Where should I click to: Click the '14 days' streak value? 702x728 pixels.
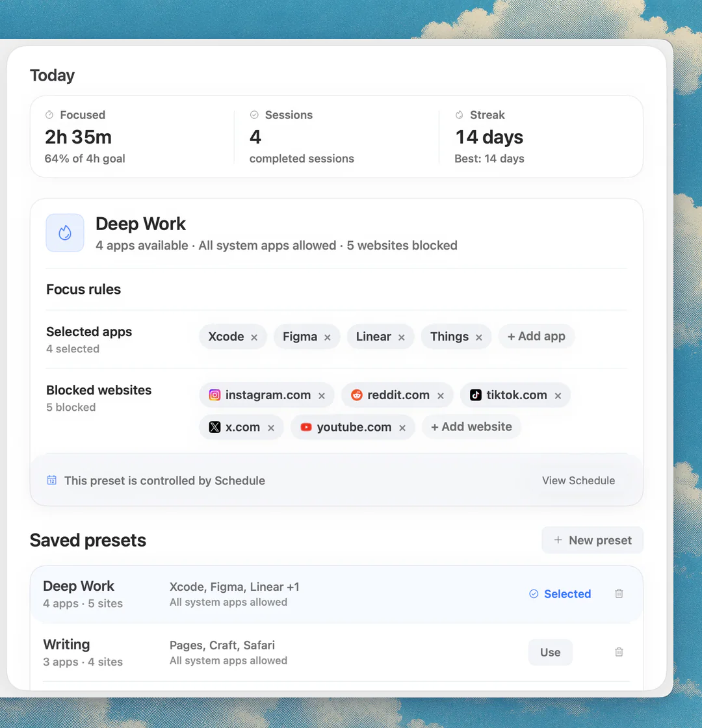pyautogui.click(x=489, y=137)
